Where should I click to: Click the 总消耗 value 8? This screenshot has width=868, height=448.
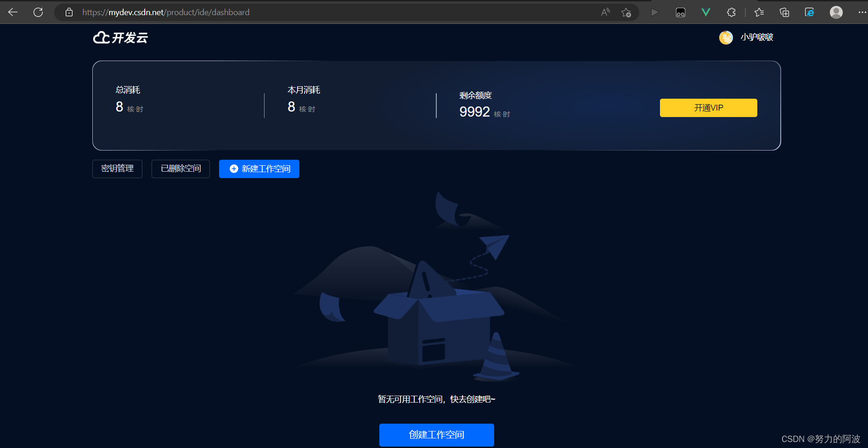[x=119, y=107]
